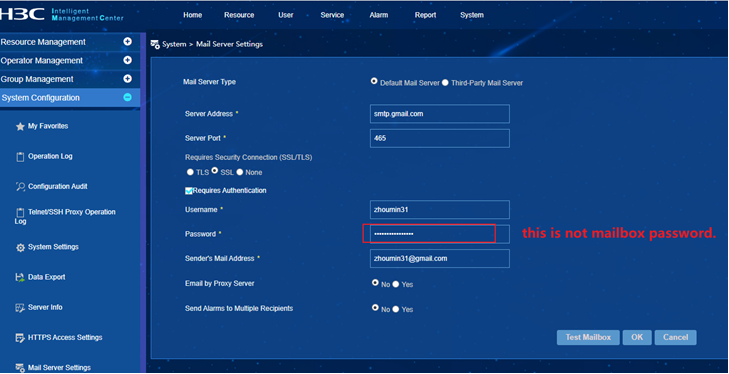Choose SSL security connection
The image size is (729, 374).
point(214,171)
